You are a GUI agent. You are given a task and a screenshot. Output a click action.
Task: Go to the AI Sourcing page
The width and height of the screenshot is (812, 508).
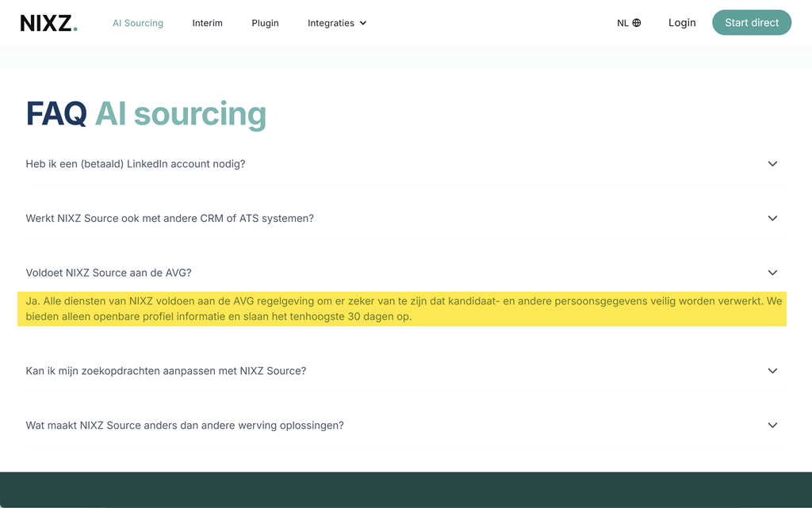pos(138,23)
